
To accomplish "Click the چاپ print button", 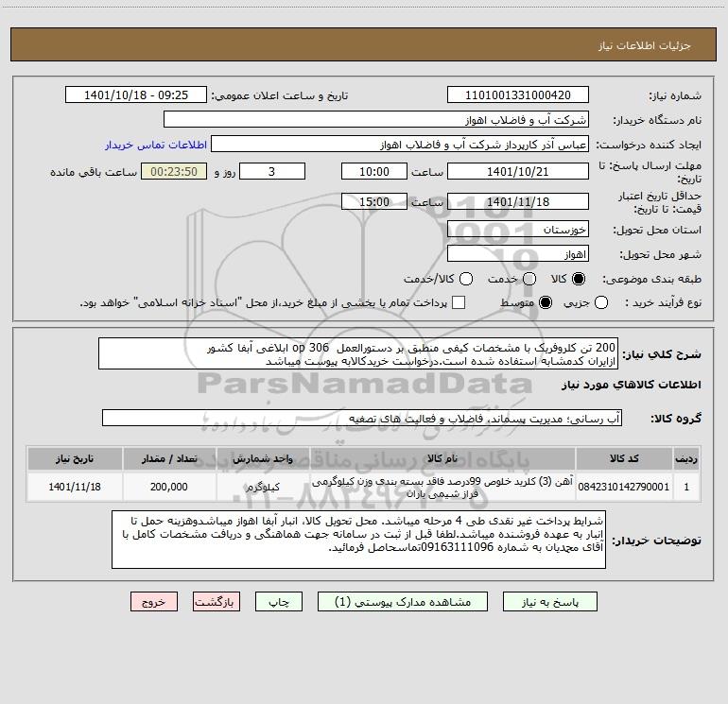I will pyautogui.click(x=279, y=602).
